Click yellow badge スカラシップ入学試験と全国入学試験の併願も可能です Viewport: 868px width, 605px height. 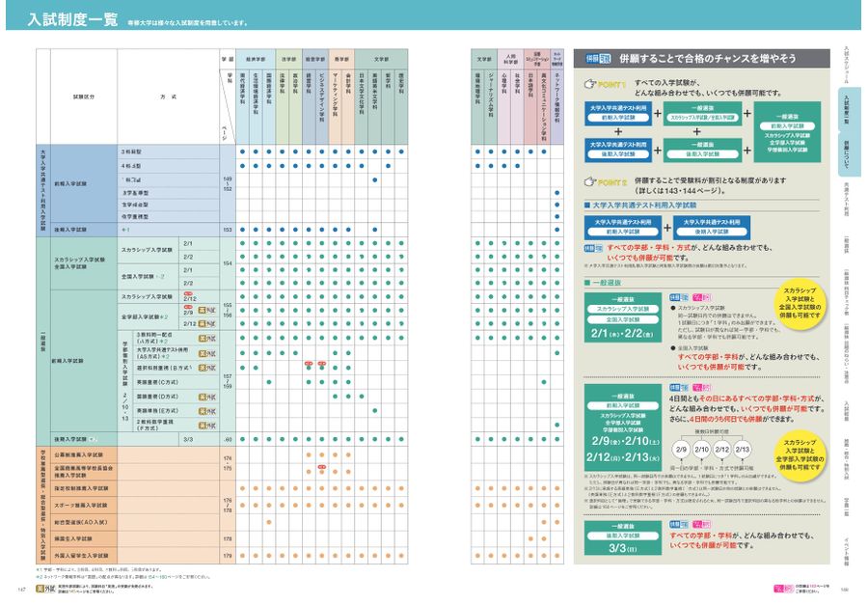[x=800, y=303]
